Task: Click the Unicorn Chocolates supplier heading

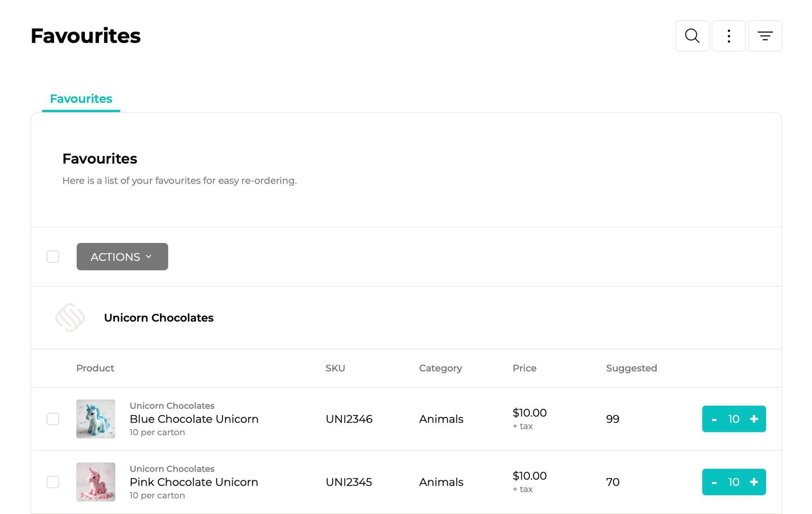Action: (x=159, y=317)
